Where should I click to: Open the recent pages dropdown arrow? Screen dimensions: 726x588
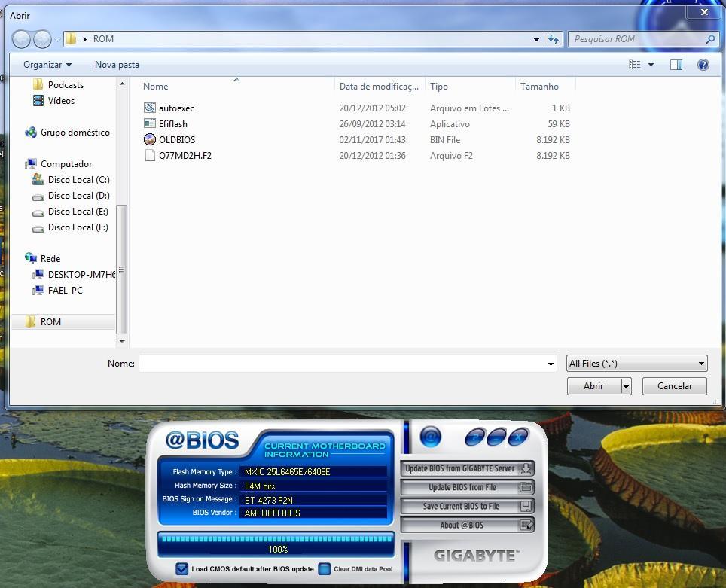[57, 39]
